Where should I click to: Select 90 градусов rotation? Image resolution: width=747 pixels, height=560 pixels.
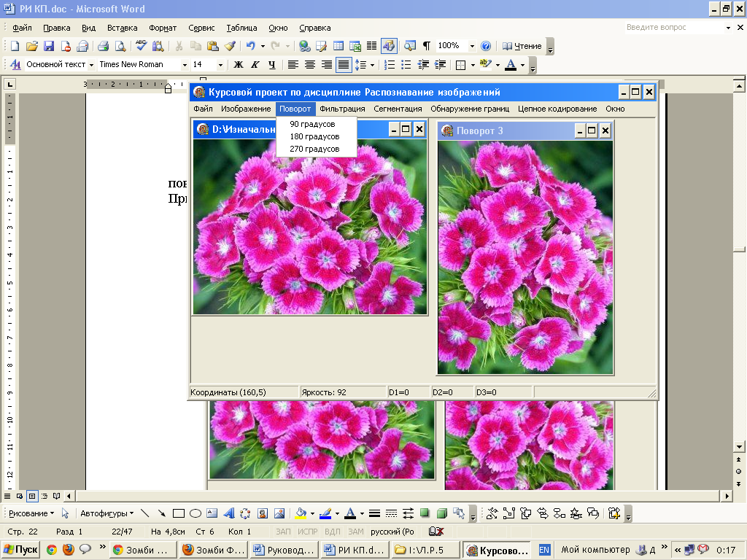(317, 124)
